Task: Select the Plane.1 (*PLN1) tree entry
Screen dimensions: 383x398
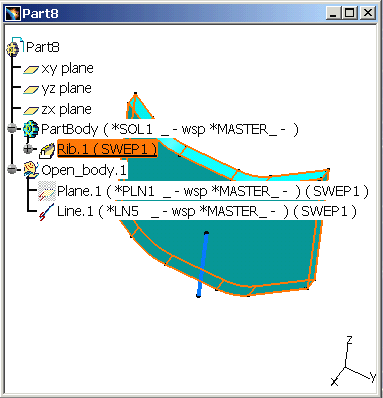Action: 213,191
